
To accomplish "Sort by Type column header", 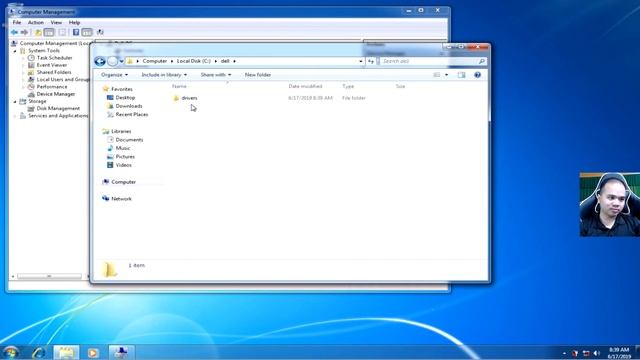I will tap(348, 86).
